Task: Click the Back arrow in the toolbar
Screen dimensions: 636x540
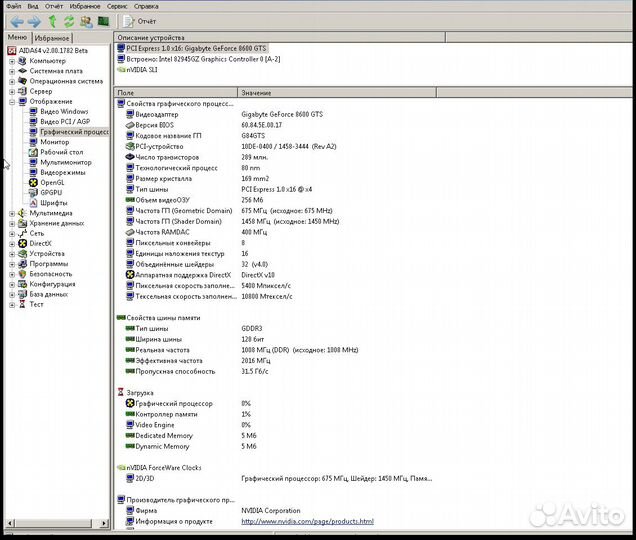Action: (x=16, y=20)
